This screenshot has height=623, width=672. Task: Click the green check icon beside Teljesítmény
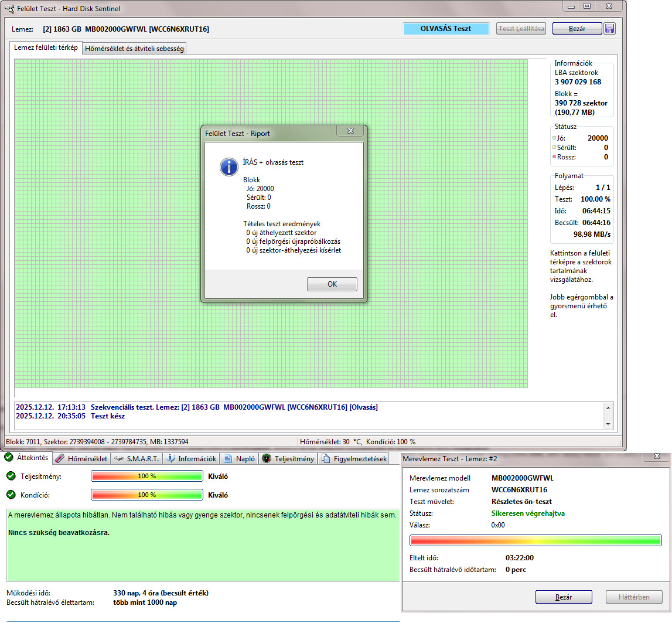pos(11,476)
